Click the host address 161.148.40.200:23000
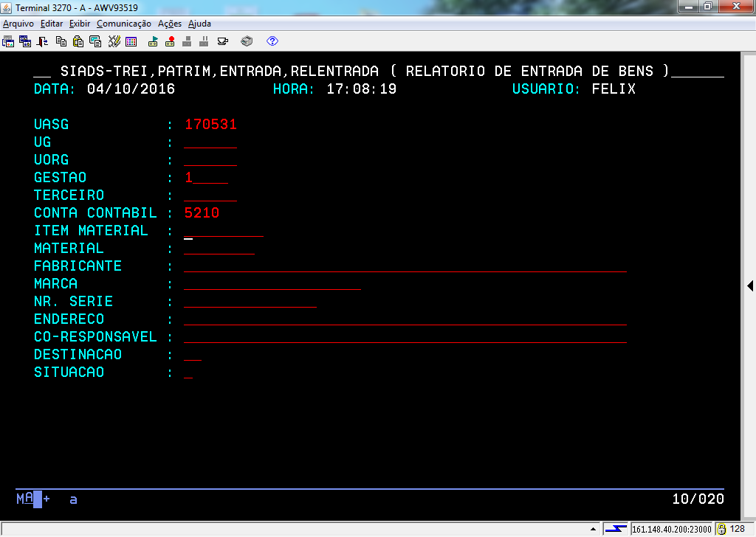The image size is (756, 537). click(672, 530)
